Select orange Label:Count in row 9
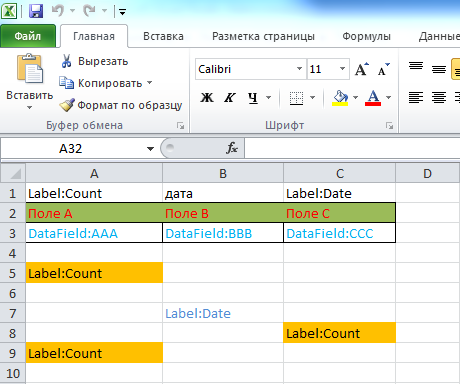The image size is (460, 384). 94,353
